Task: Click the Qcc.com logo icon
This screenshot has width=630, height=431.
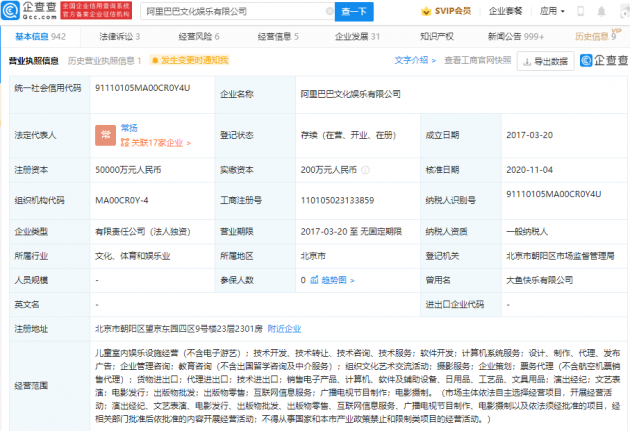Action: point(10,11)
